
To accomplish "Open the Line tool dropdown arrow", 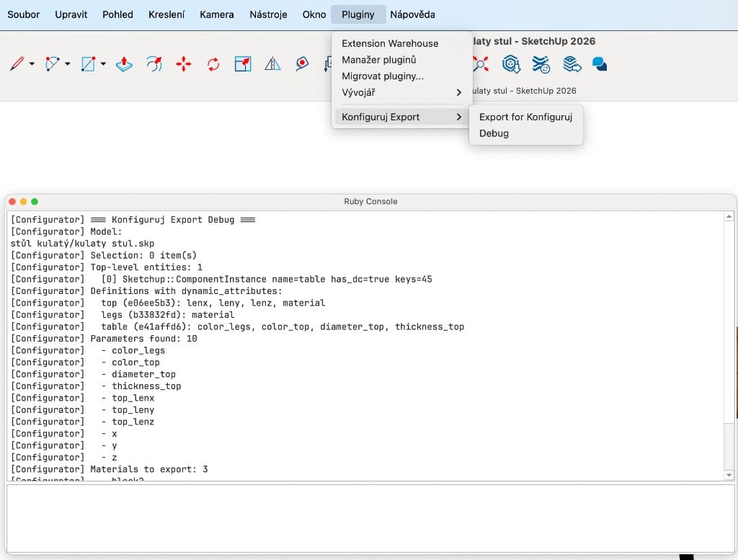I will pos(32,63).
